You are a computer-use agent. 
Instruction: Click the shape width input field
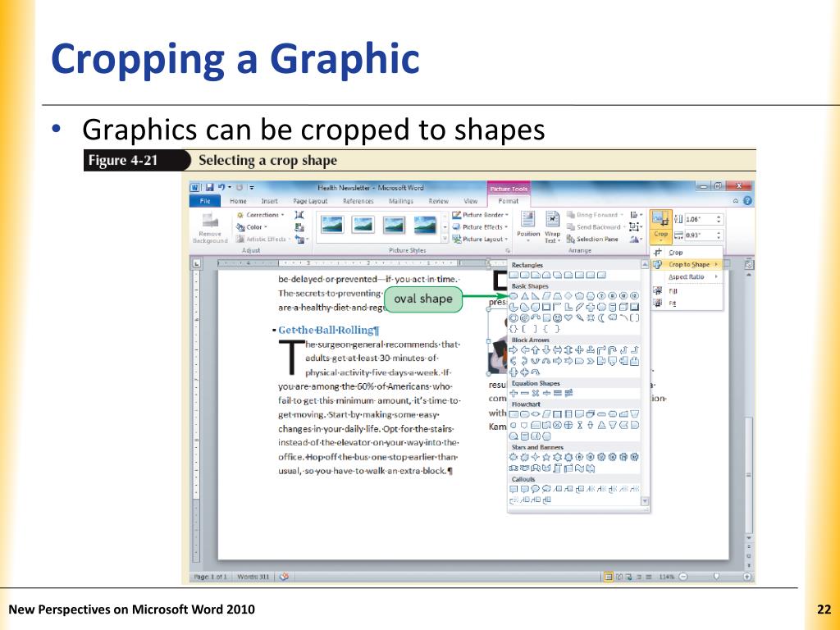704,235
